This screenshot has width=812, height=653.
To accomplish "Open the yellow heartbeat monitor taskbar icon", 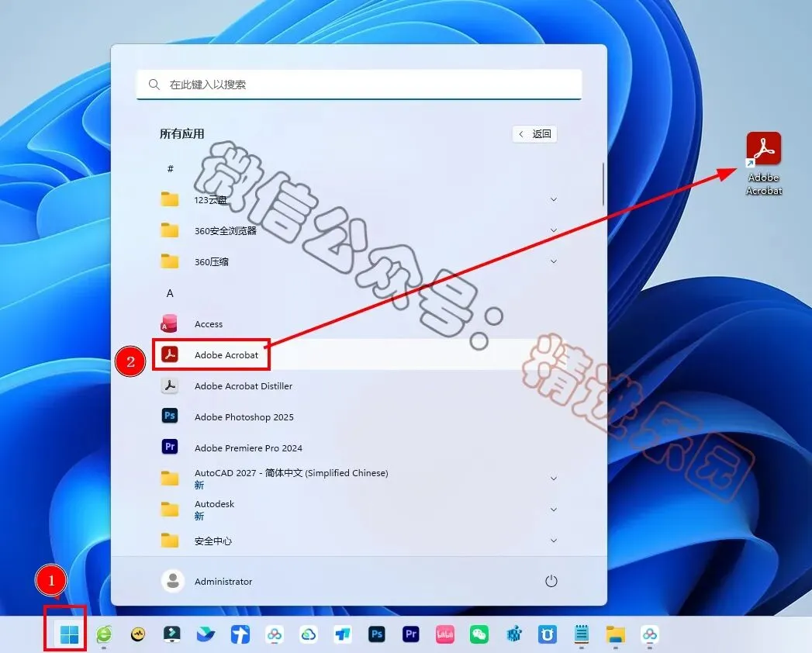I will click(138, 634).
